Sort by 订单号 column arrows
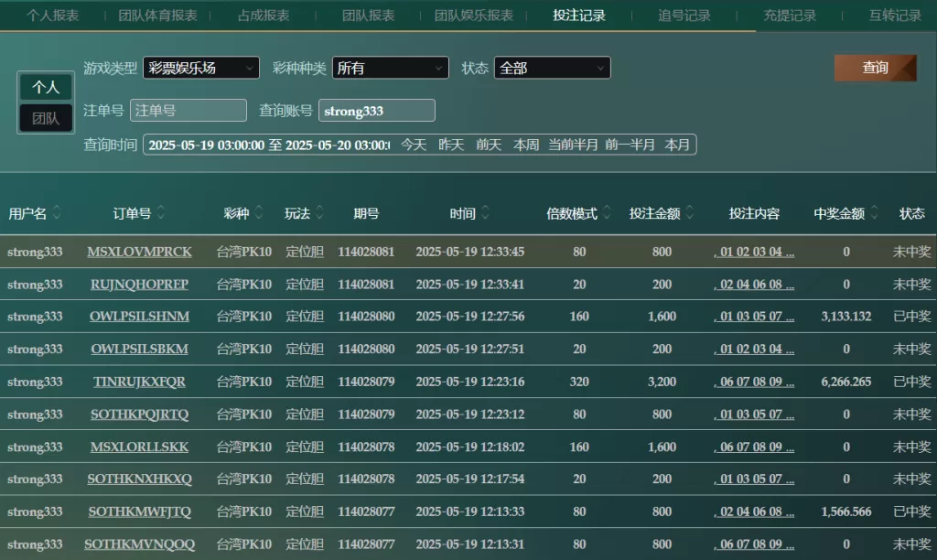This screenshot has width=937, height=560. pos(161,212)
